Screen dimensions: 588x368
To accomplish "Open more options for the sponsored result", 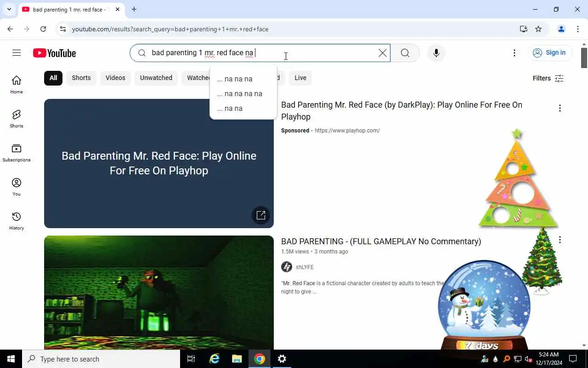I will click(x=560, y=108).
